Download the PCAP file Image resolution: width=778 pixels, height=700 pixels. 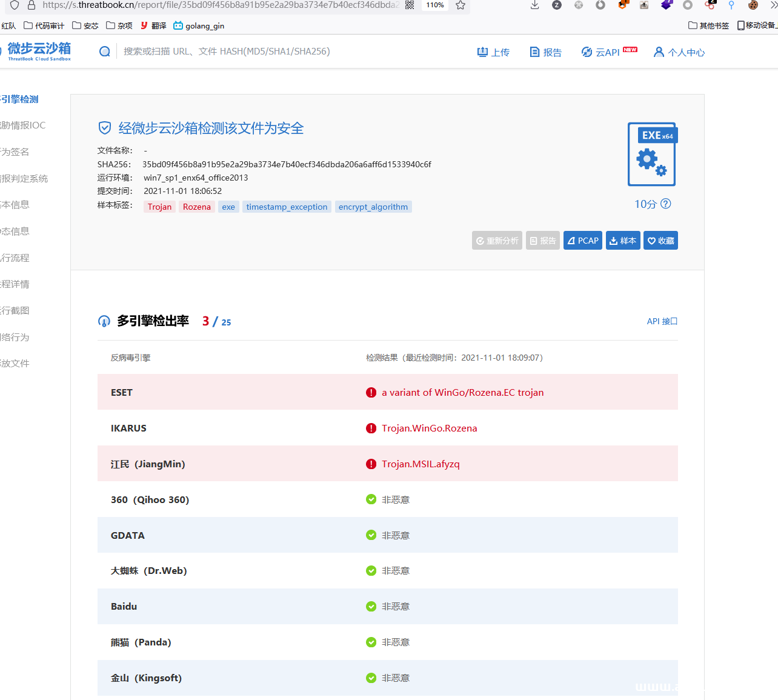[582, 241]
